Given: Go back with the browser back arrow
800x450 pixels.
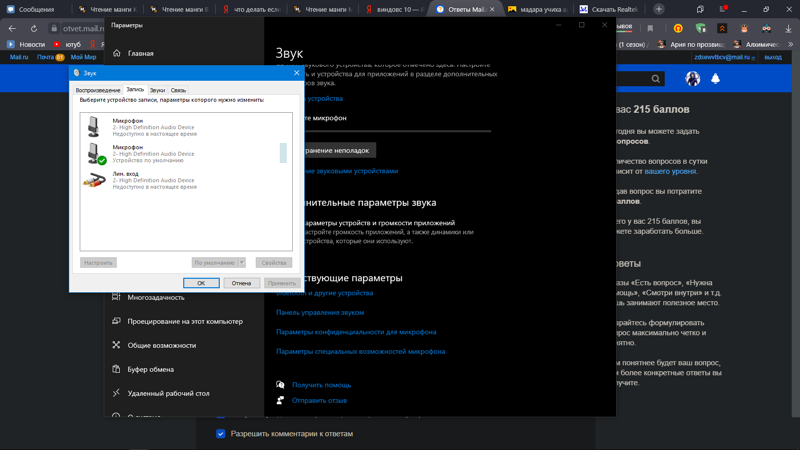Looking at the screenshot, I should (x=12, y=29).
